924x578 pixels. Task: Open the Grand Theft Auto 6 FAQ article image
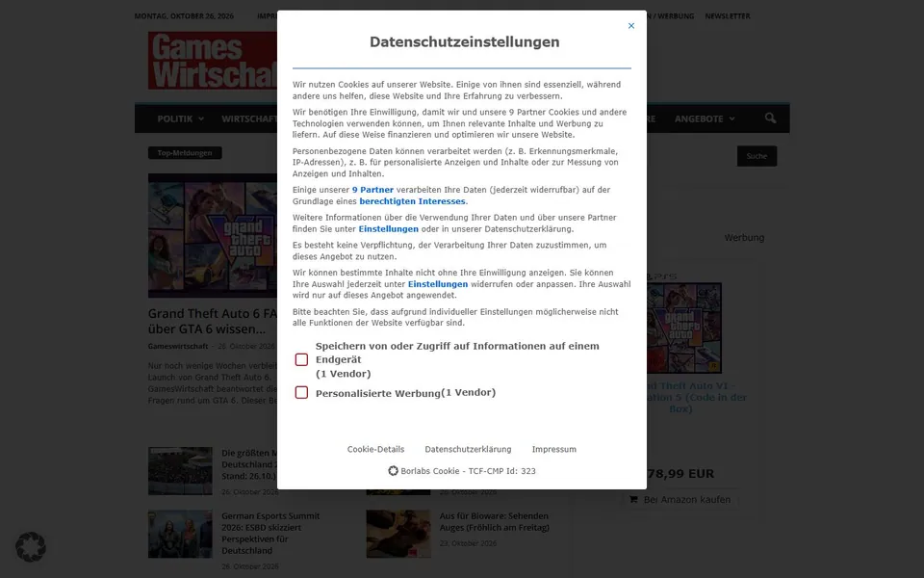click(x=212, y=235)
